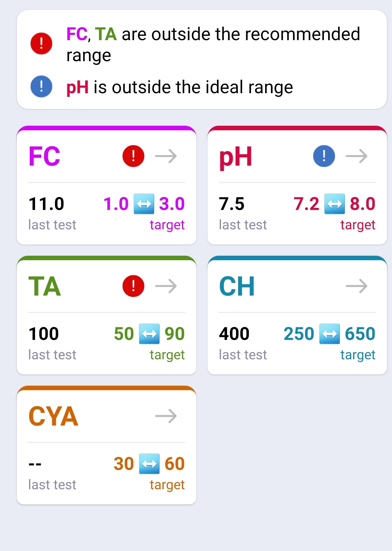Click the FC target range arrows icon
Image resolution: width=392 pixels, height=551 pixels.
coord(144,204)
